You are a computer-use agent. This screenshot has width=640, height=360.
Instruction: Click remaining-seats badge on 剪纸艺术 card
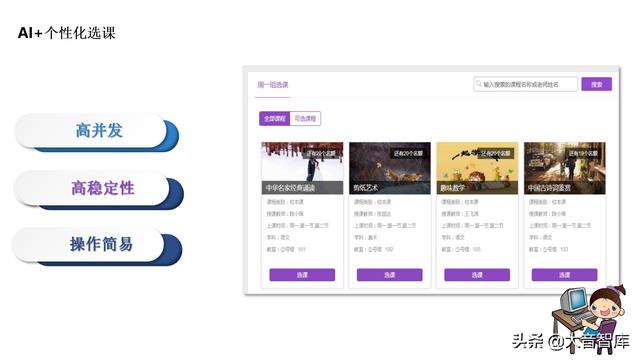[x=408, y=153]
